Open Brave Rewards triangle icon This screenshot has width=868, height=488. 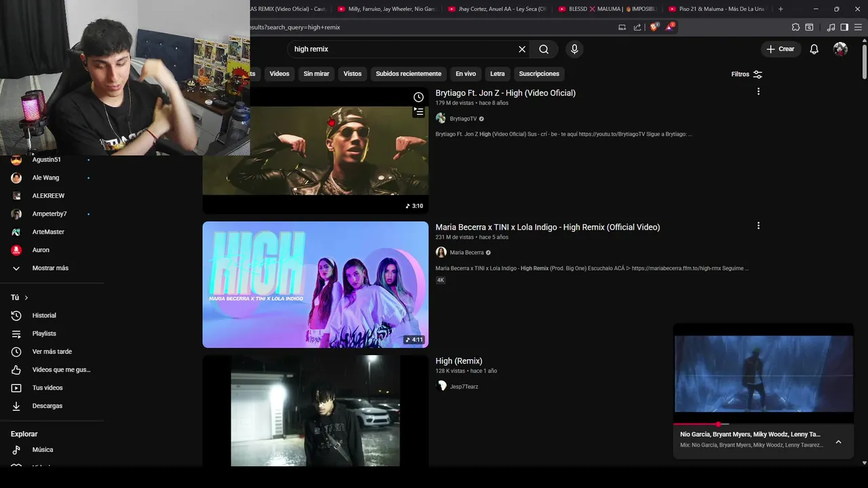pyautogui.click(x=670, y=27)
